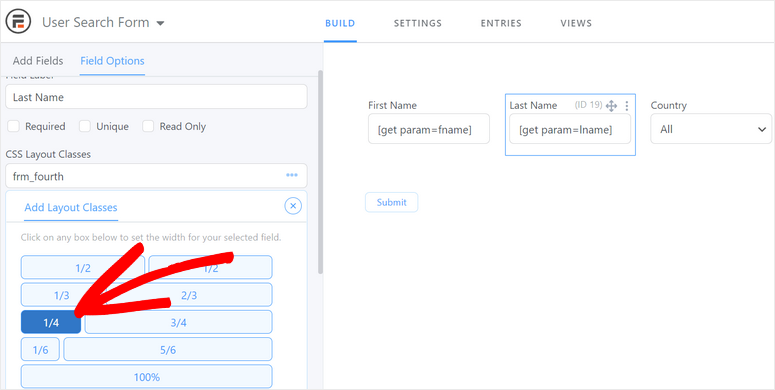775x390 pixels.
Task: Switch to the BUILD tab
Action: coord(340,23)
